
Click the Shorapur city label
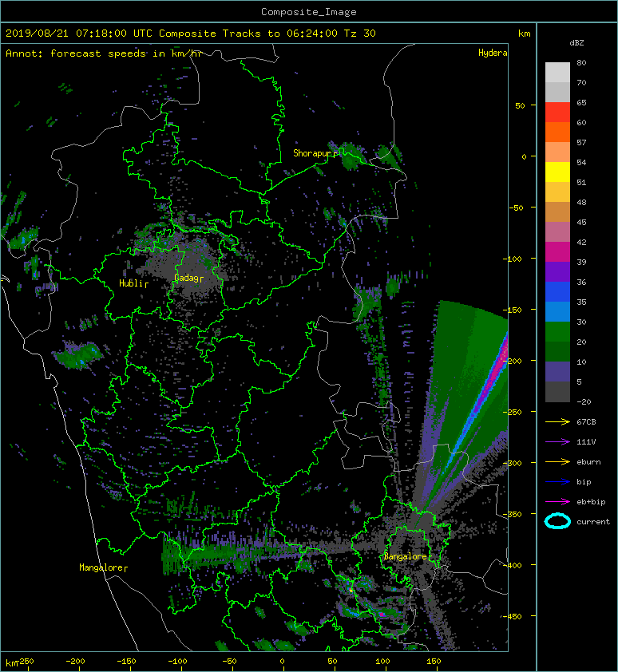pos(313,153)
